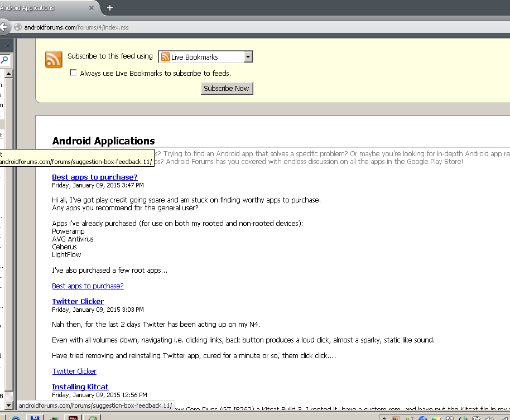
Task: Click the smaller 'Twitter Clicker' link below post
Action: [x=74, y=371]
